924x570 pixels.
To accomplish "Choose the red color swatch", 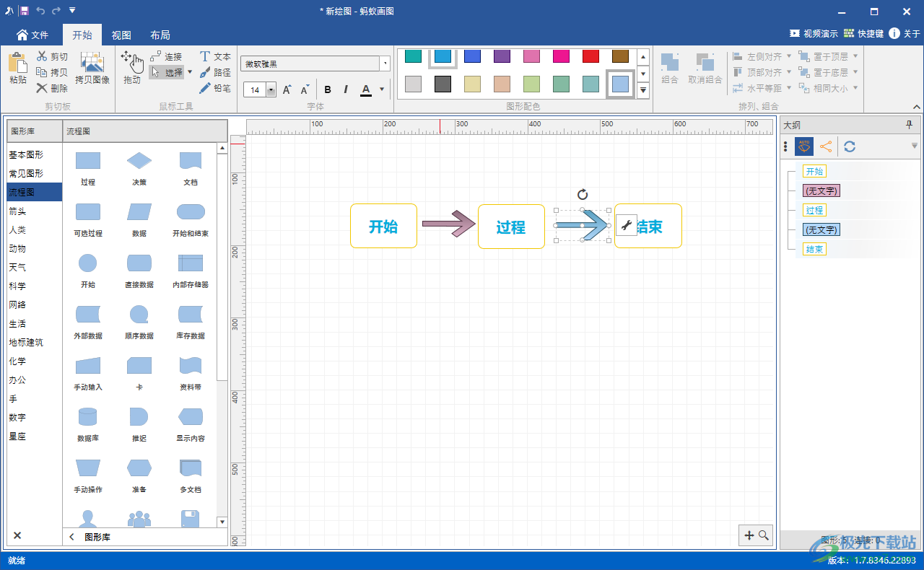I will (x=590, y=56).
